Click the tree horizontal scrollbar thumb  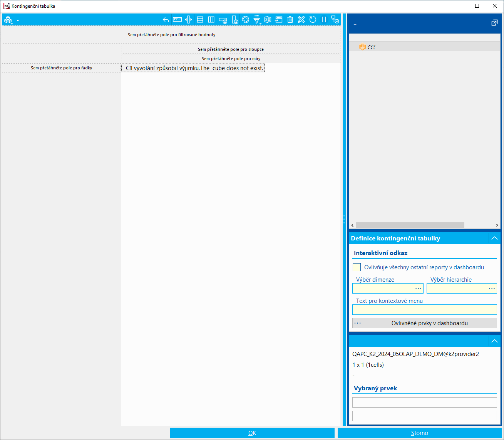coord(410,225)
